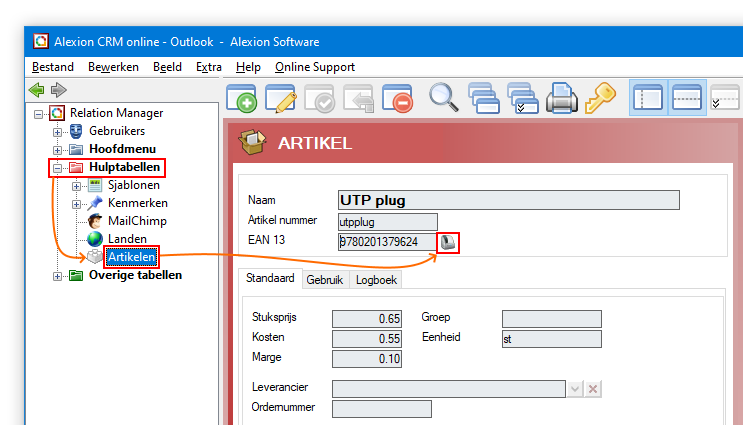The image size is (743, 425).
Task: Expand the Overige tabellen node
Action: point(57,276)
